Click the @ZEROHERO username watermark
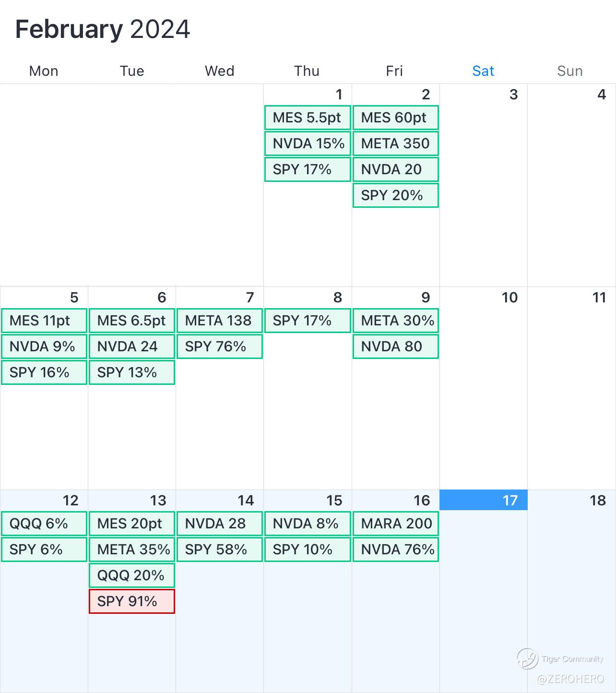 coord(570,679)
